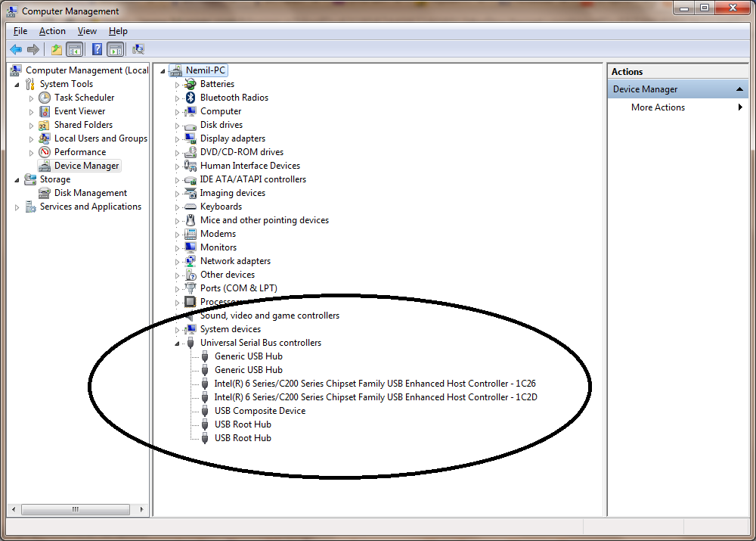The height and width of the screenshot is (541, 756).
Task: Collapse the Nemil-PC root node
Action: tap(162, 70)
